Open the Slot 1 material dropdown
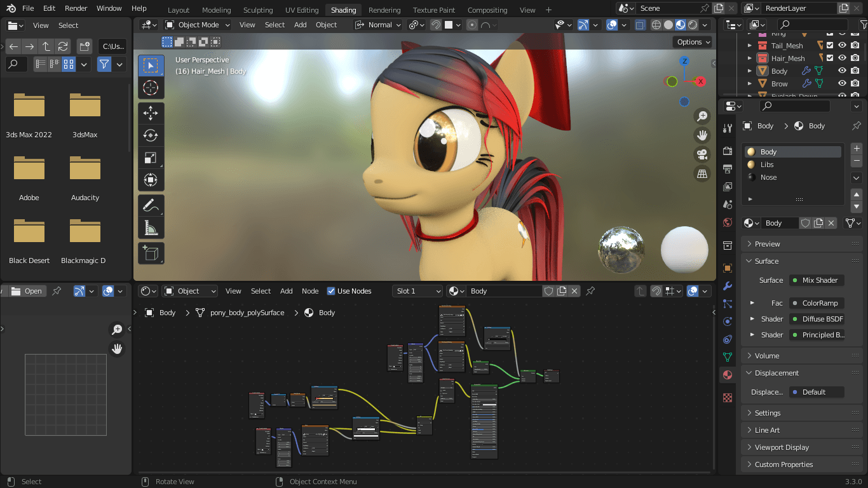 [417, 291]
